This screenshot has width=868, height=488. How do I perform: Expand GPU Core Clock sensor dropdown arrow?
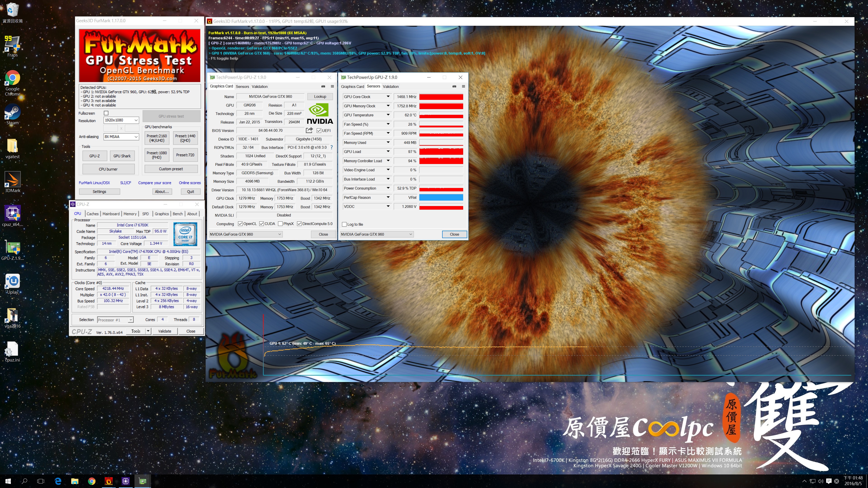click(388, 97)
